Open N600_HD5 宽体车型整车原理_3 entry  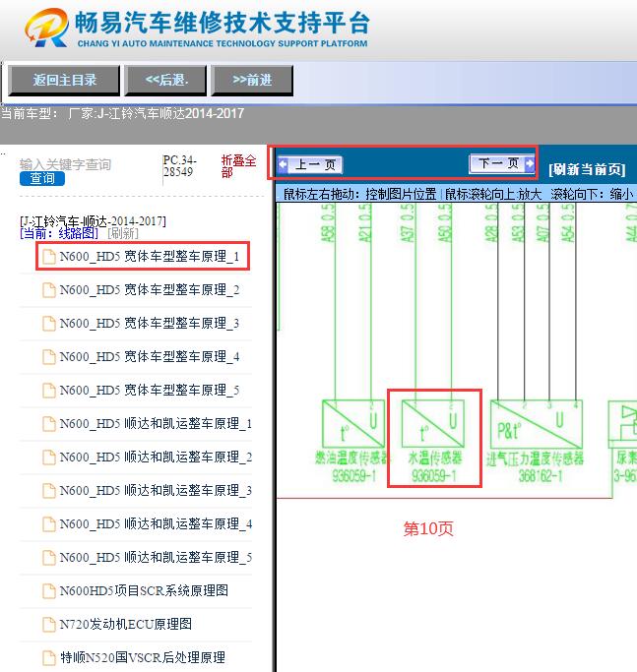pyautogui.click(x=150, y=323)
